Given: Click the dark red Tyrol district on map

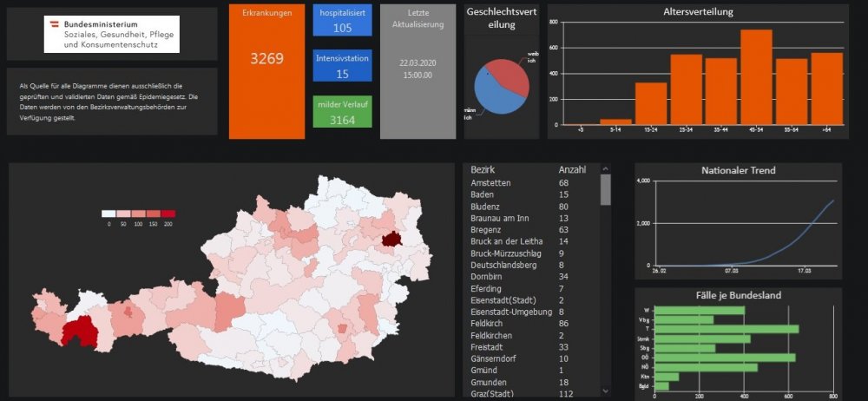Looking at the screenshot, I should click(x=80, y=332).
